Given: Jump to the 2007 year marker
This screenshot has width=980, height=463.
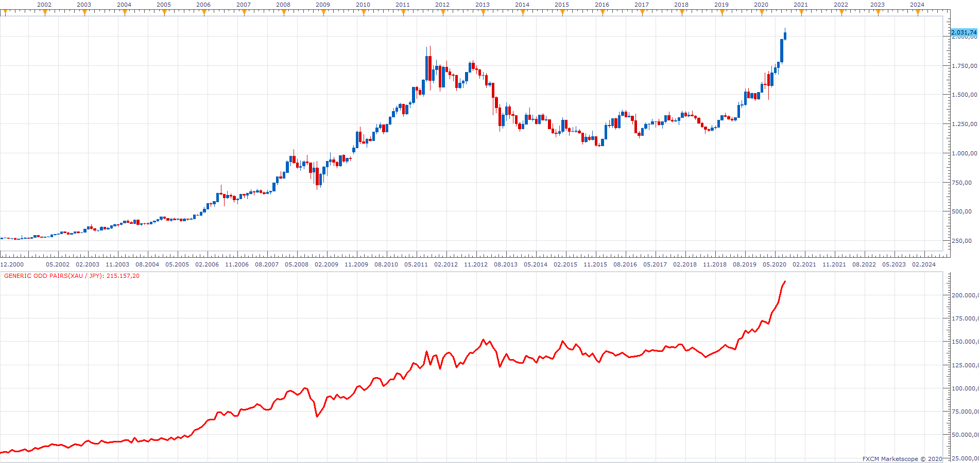Looking at the screenshot, I should (x=244, y=5).
